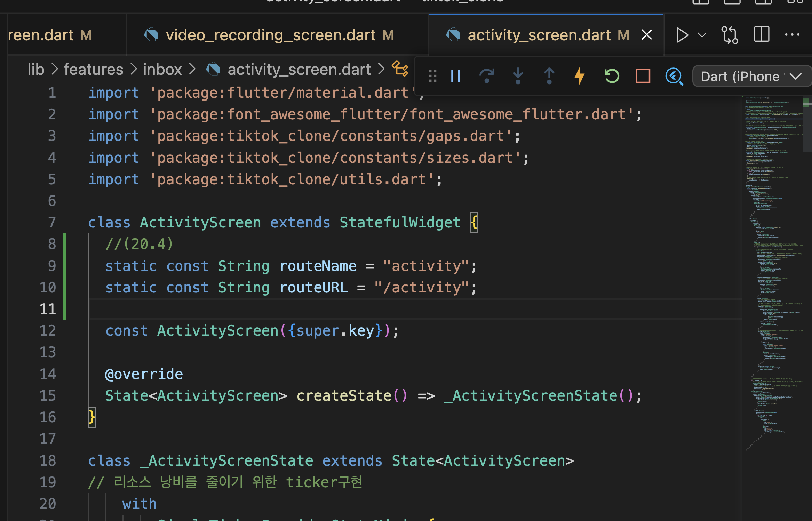The width and height of the screenshot is (812, 521).
Task: Close the activity_screen.dart tab
Action: point(647,35)
